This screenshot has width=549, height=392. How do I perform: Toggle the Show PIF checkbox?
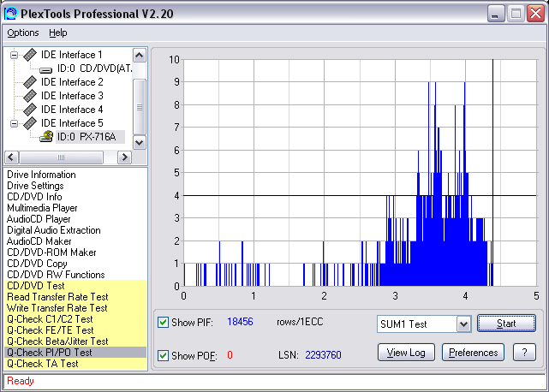(163, 322)
